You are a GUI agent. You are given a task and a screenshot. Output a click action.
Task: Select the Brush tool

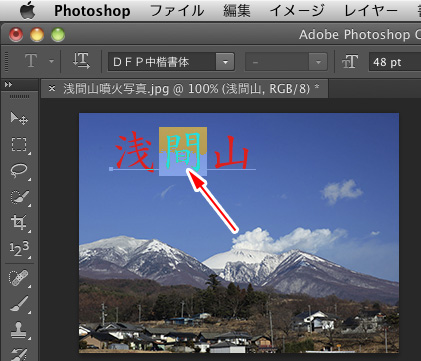pos(19,304)
